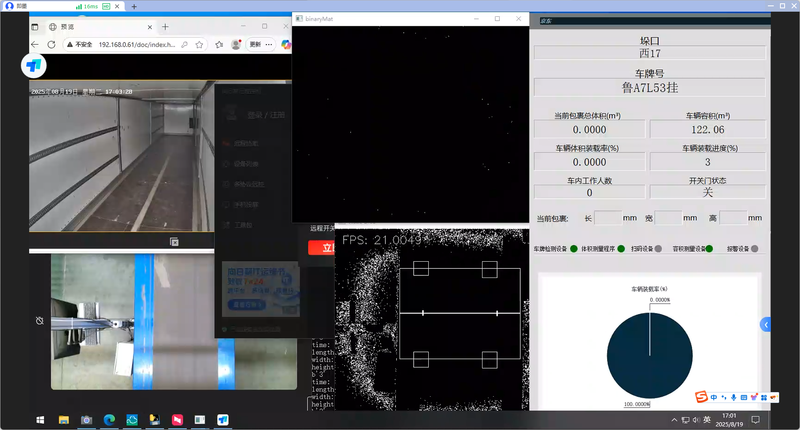Open File Explorer from the taskbar
This screenshot has height=430, width=800.
[x=64, y=420]
